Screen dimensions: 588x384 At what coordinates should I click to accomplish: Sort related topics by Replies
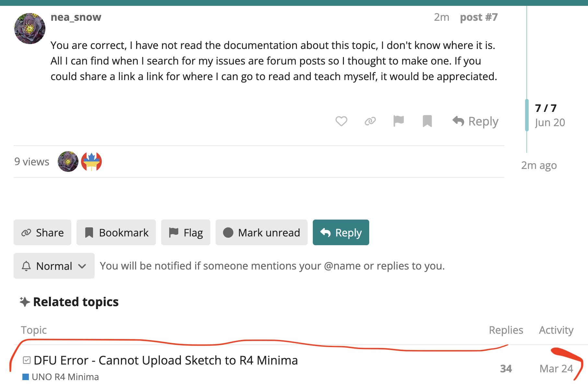506,330
